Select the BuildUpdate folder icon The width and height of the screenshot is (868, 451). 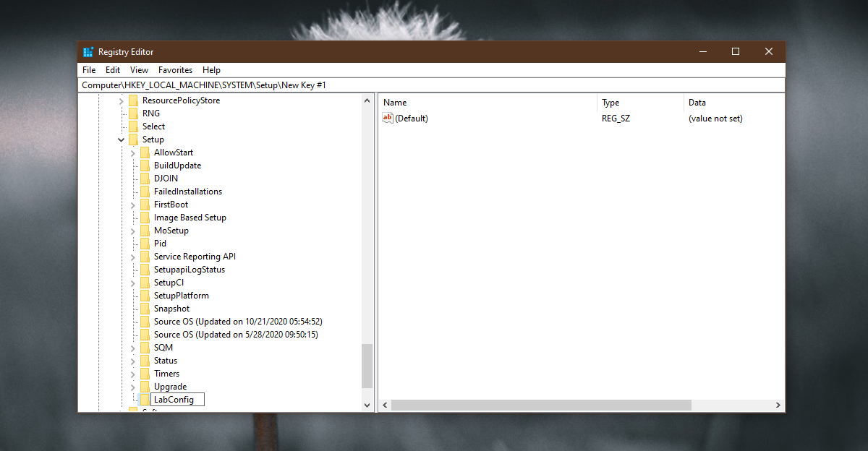point(145,166)
